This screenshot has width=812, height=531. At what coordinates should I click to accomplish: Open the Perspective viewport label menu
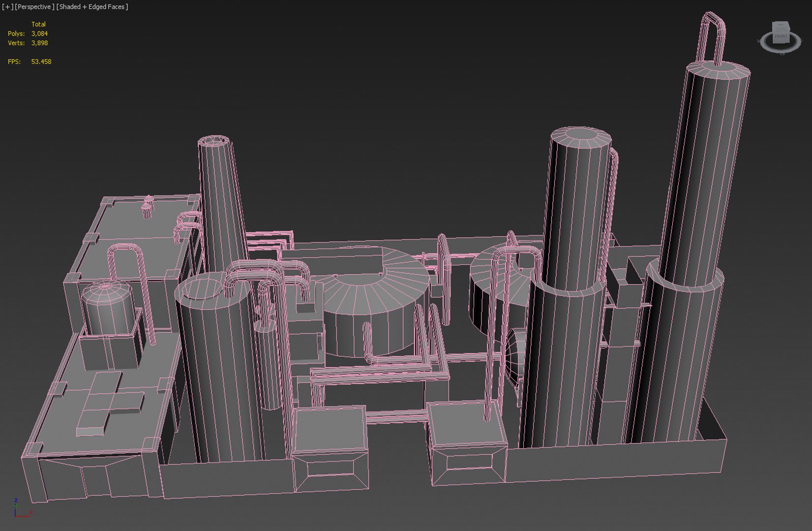coord(34,7)
